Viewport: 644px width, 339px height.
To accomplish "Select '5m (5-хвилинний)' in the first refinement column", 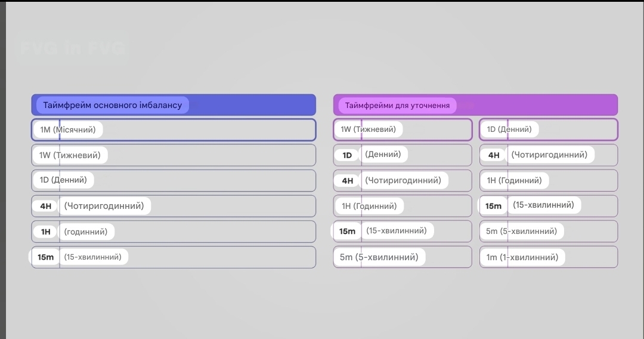I will (x=379, y=257).
